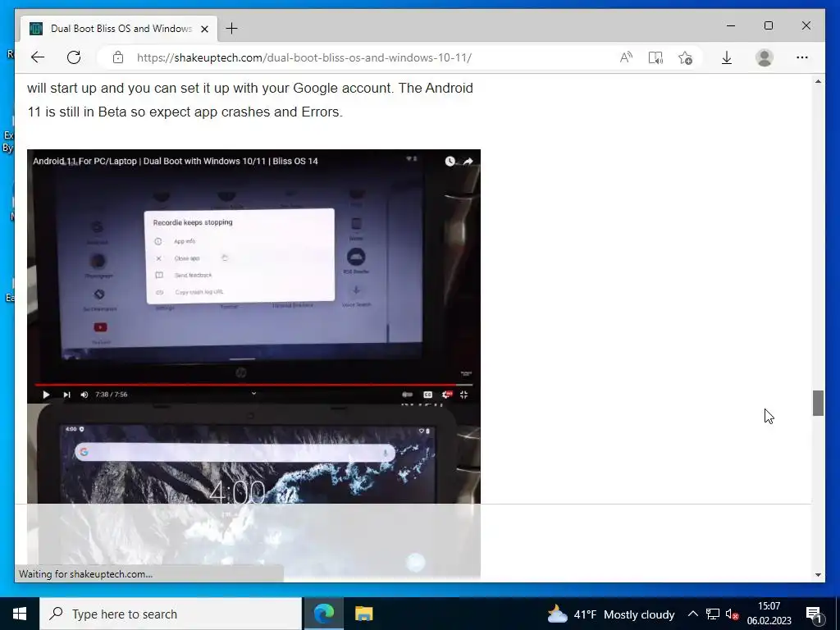840x630 pixels.
Task: Mute the video volume
Action: [84, 395]
